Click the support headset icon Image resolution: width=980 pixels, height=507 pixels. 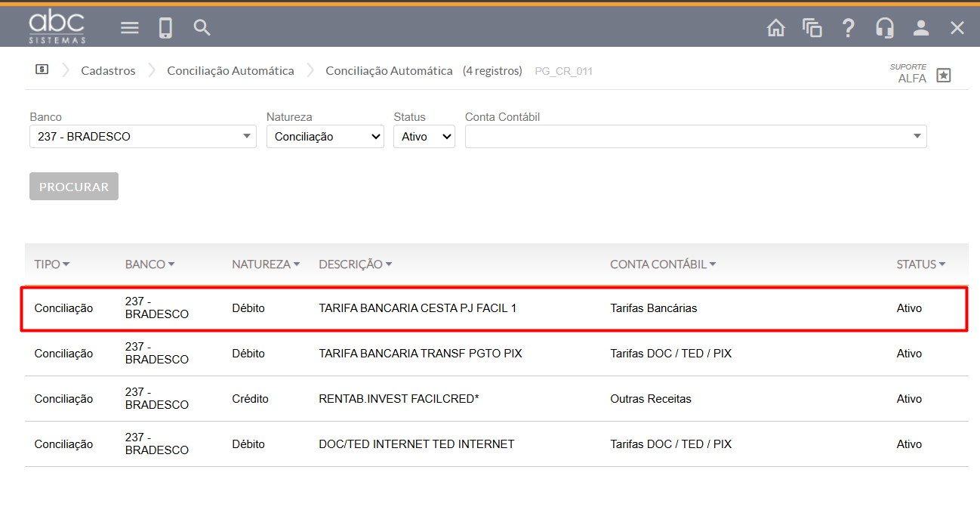click(x=884, y=28)
